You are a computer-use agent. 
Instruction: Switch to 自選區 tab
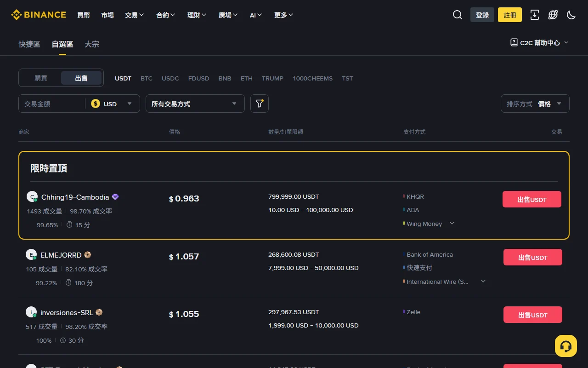(62, 44)
